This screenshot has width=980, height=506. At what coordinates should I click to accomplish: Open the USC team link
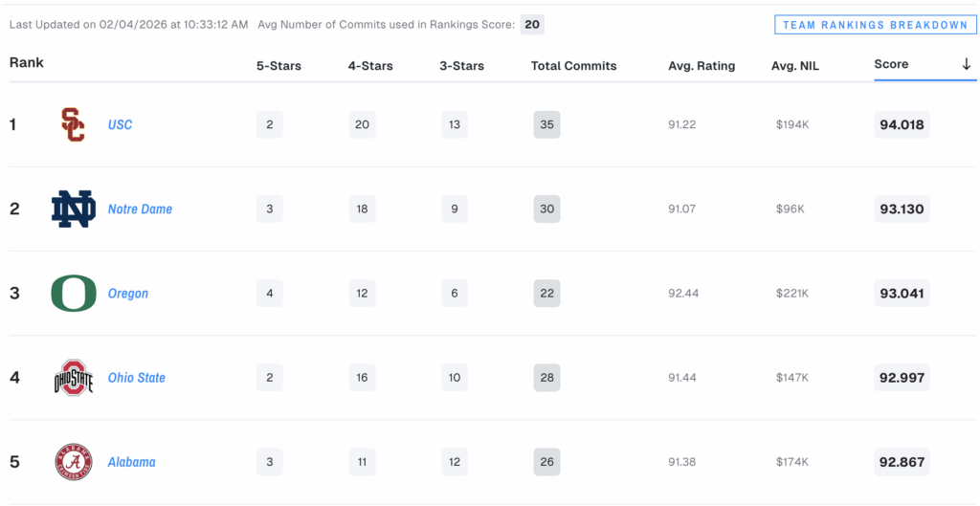pyautogui.click(x=120, y=125)
